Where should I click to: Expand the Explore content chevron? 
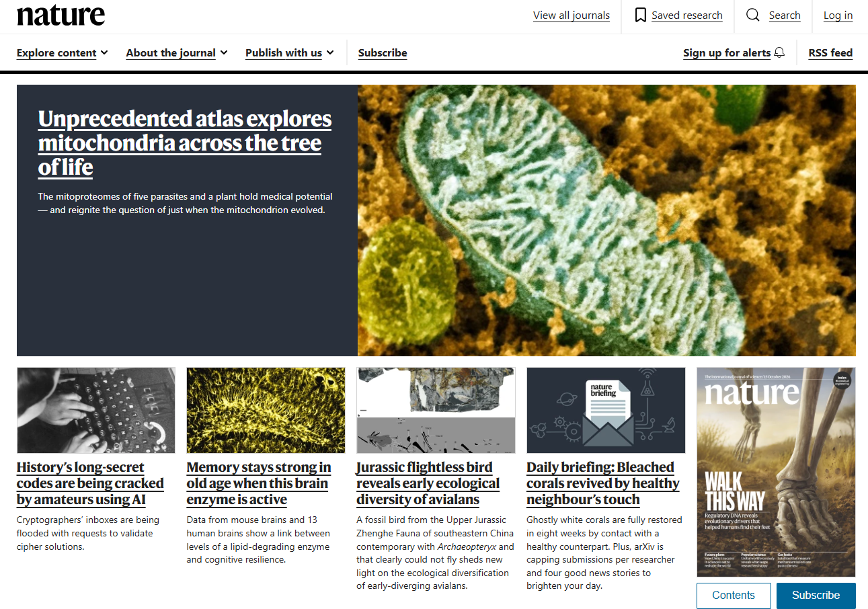104,52
